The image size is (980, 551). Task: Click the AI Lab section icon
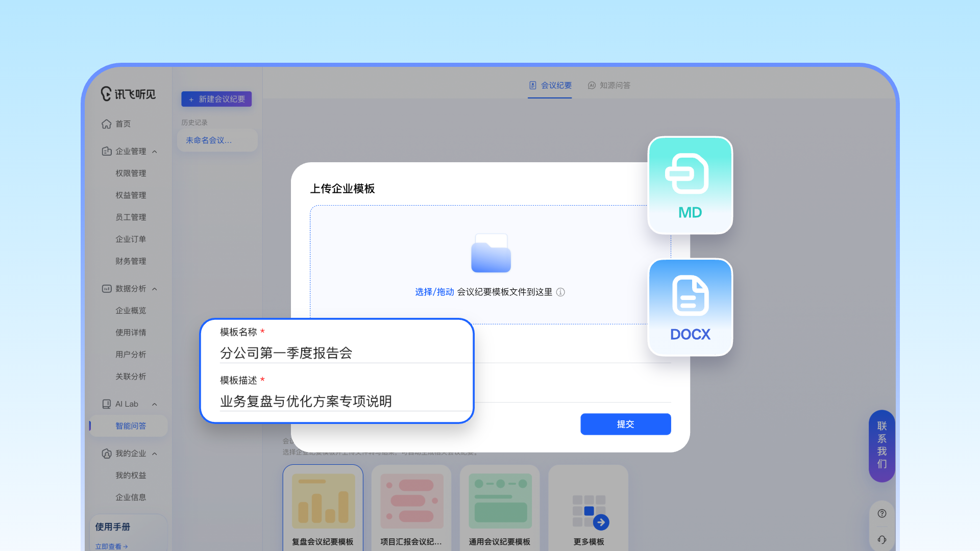(106, 404)
